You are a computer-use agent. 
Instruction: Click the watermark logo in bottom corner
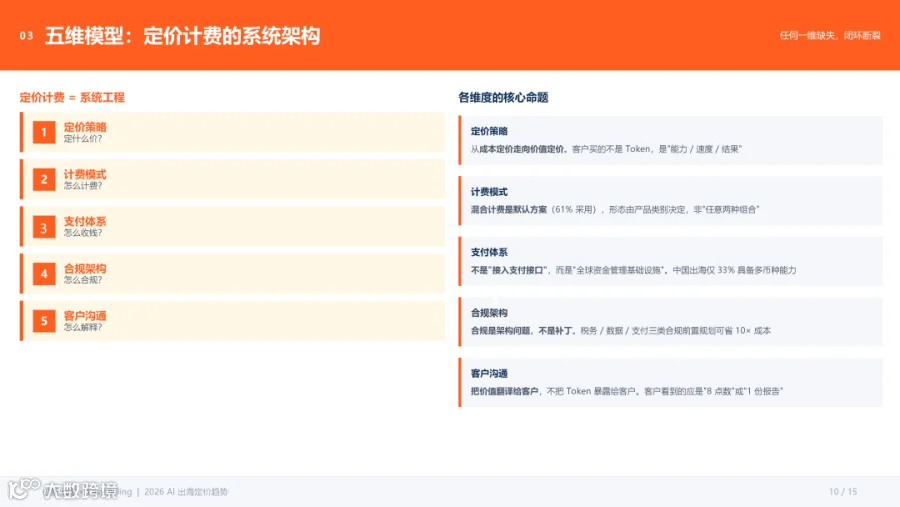(x=63, y=490)
